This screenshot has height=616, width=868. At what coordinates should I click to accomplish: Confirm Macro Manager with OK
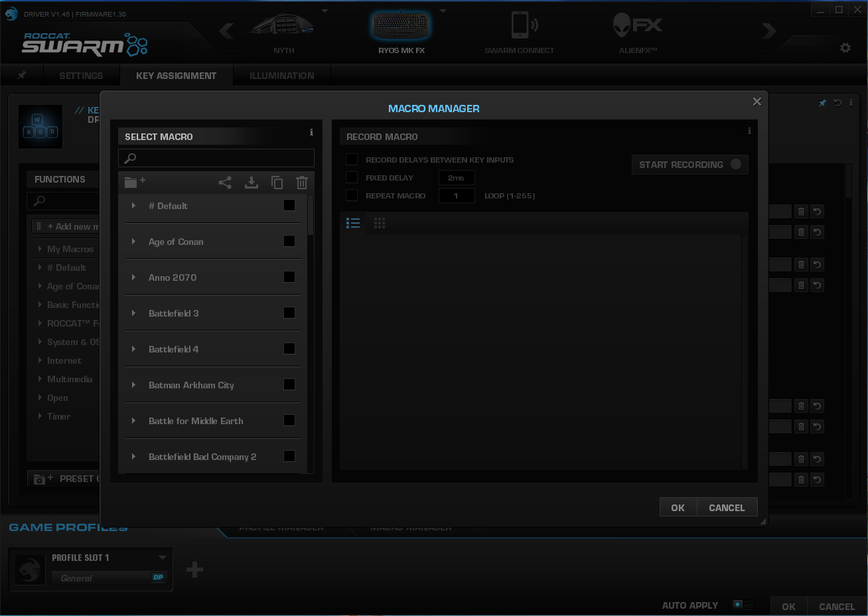coord(678,508)
